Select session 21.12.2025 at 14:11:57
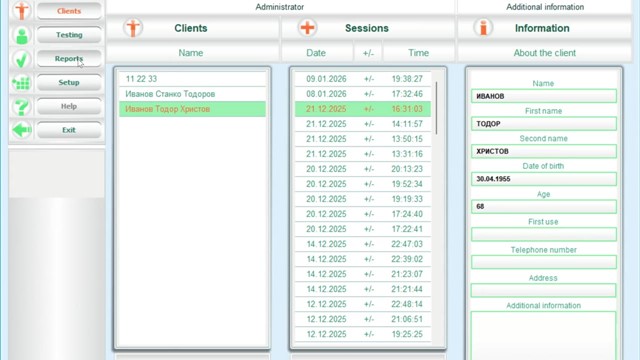The height and width of the screenshot is (360, 640). point(363,124)
